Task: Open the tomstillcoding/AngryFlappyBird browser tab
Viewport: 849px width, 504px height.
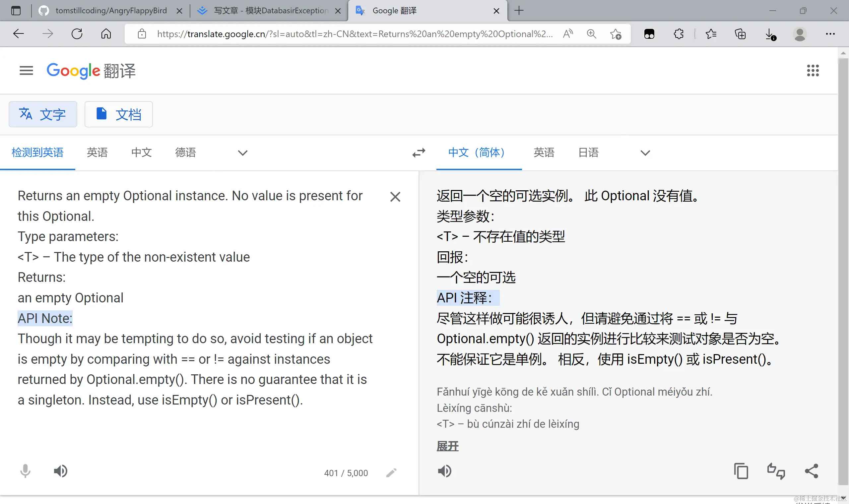Action: click(110, 11)
